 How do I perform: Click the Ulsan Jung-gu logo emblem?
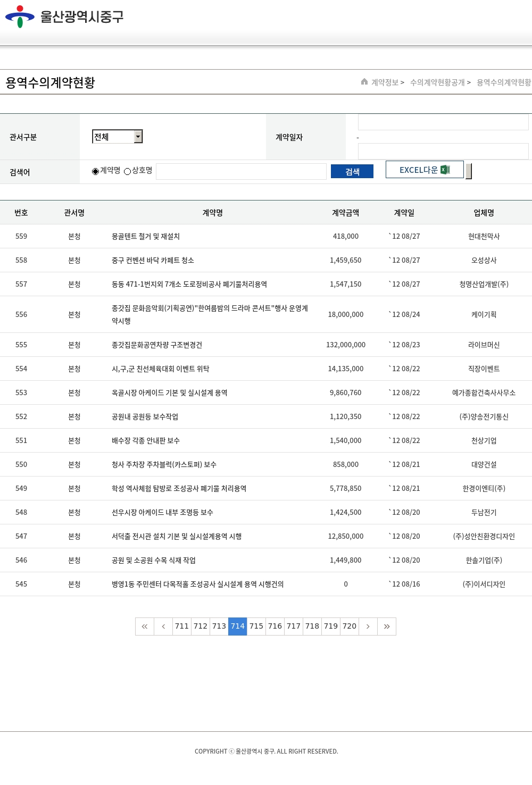tap(20, 16)
